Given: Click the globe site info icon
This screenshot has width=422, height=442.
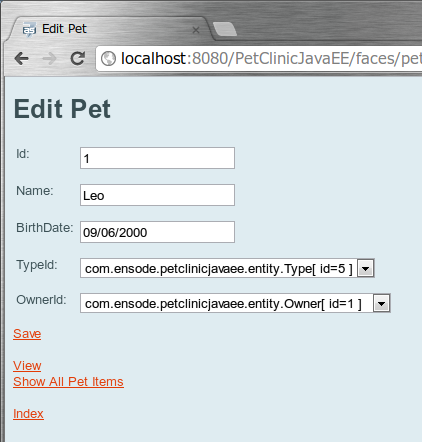Looking at the screenshot, I should [108, 59].
